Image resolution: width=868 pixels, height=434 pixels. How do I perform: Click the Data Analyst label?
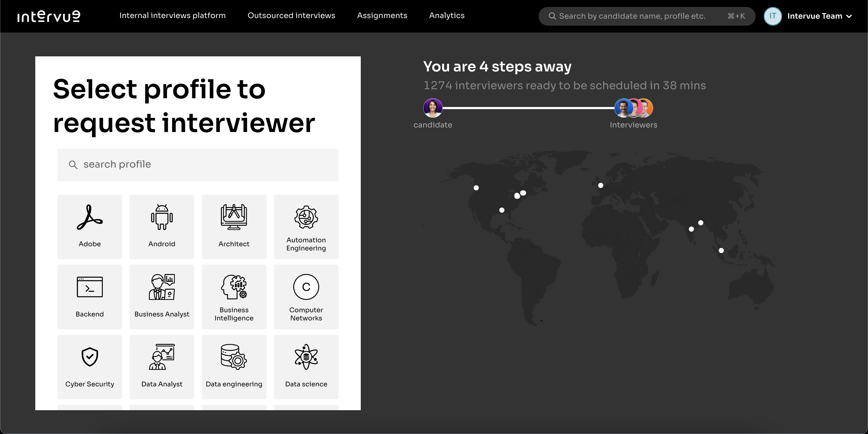(162, 384)
